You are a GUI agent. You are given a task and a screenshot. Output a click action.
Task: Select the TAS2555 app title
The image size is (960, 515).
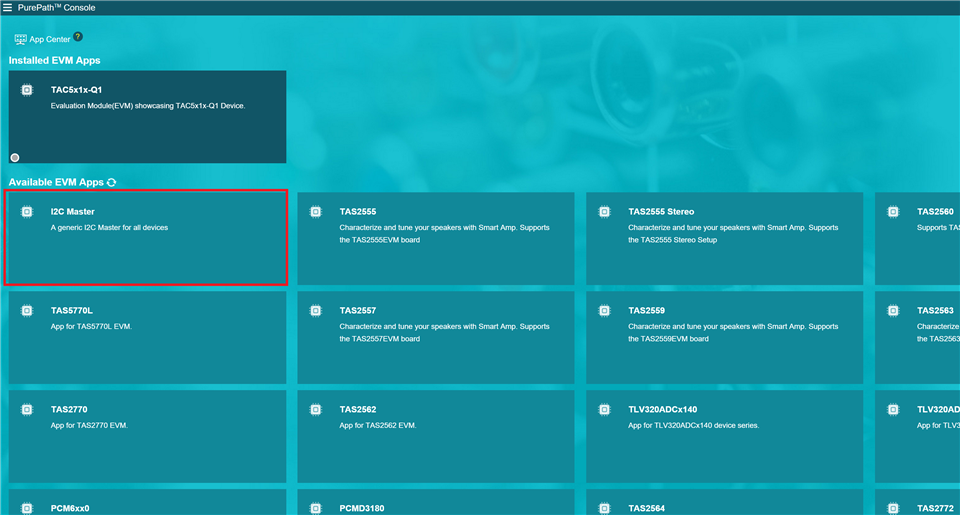(x=358, y=212)
